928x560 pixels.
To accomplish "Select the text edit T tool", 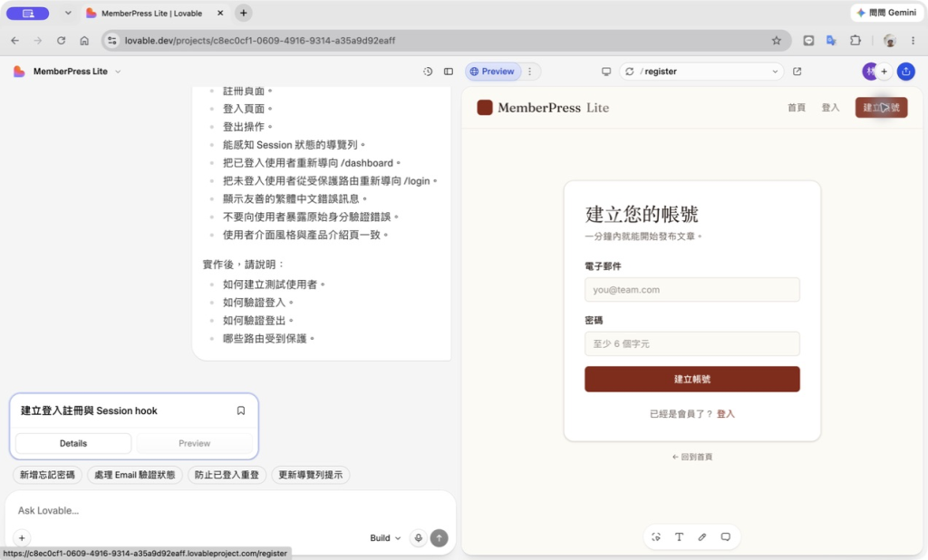I will point(680,537).
